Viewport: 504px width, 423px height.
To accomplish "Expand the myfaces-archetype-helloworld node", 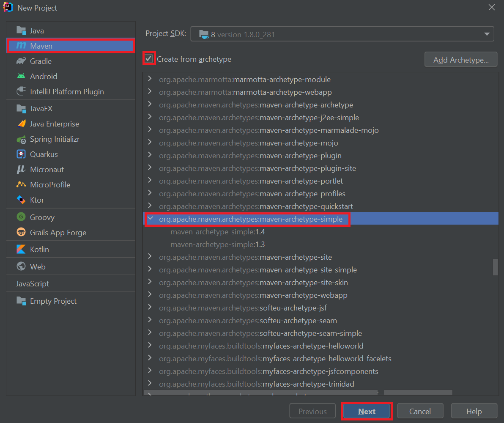I will [x=150, y=346].
